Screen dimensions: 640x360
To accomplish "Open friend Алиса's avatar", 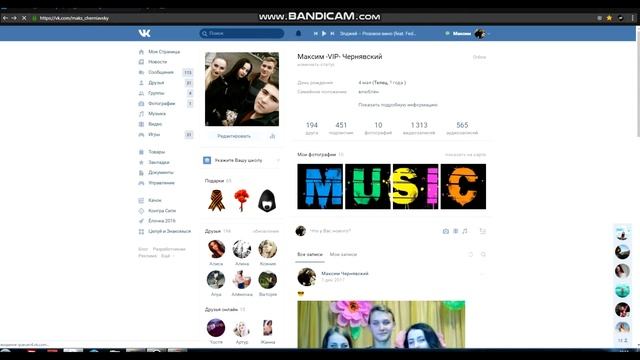I will click(216, 249).
